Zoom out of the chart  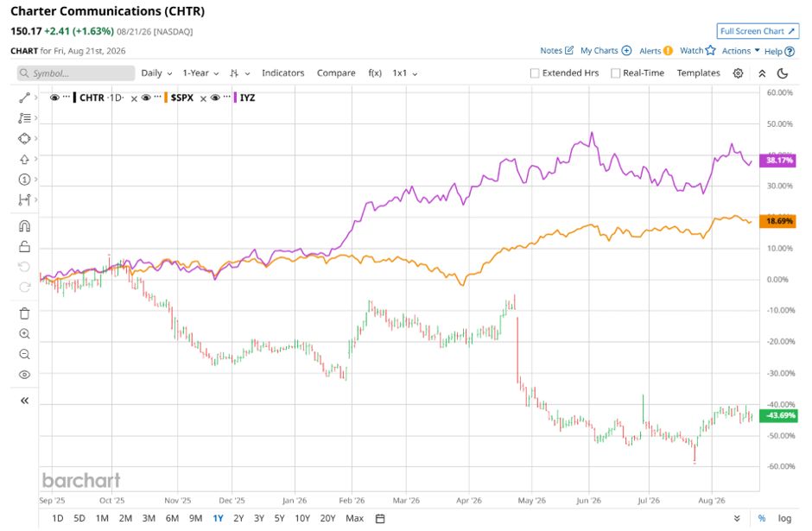(24, 355)
